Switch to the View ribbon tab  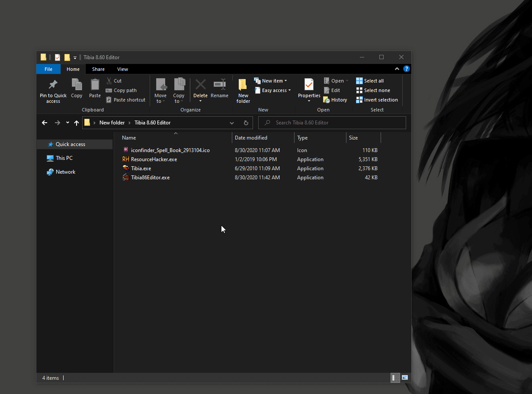click(x=122, y=69)
